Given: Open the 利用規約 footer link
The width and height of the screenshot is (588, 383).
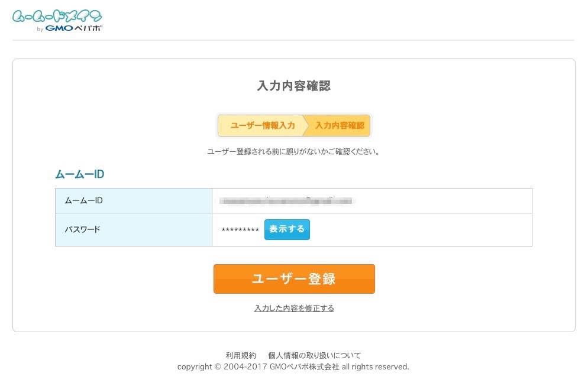Looking at the screenshot, I should pyautogui.click(x=241, y=355).
